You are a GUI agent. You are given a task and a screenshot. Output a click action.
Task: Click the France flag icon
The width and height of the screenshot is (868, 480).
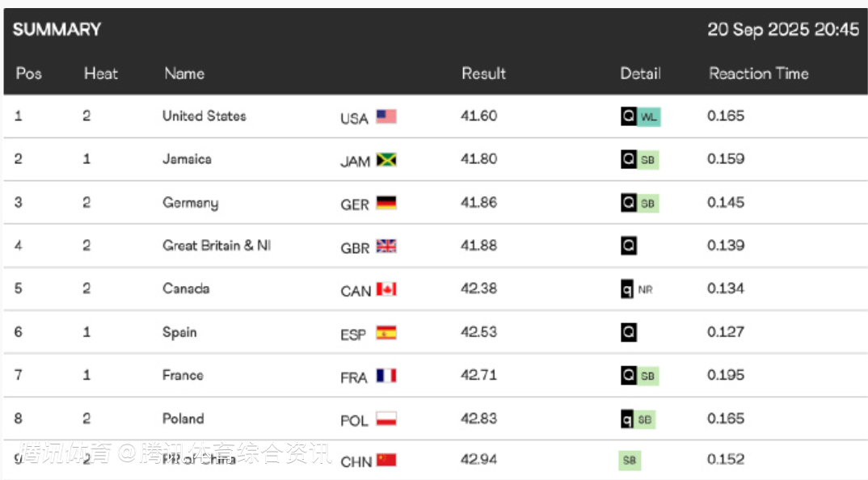click(386, 376)
